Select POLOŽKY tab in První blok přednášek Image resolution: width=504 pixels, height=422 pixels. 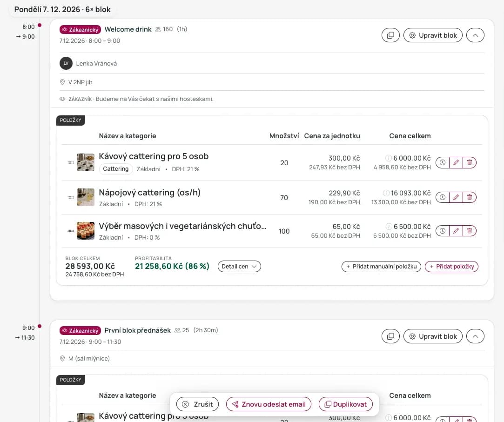click(71, 380)
